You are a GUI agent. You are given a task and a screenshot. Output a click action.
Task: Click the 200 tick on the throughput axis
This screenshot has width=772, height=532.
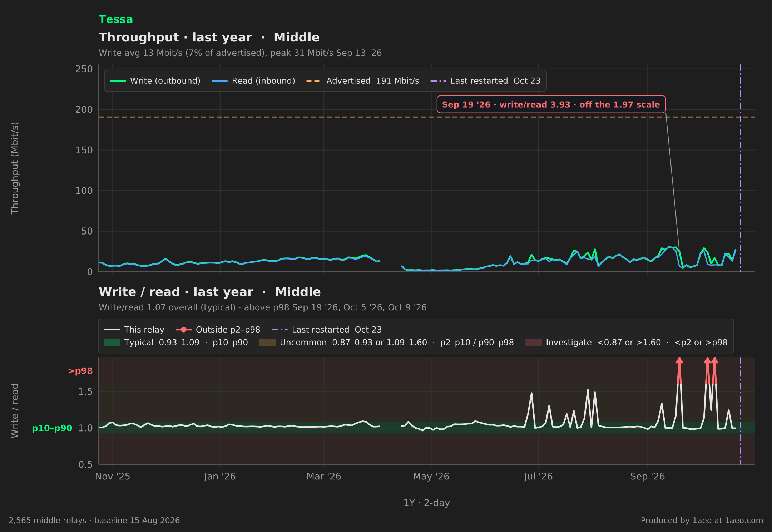pyautogui.click(x=84, y=109)
